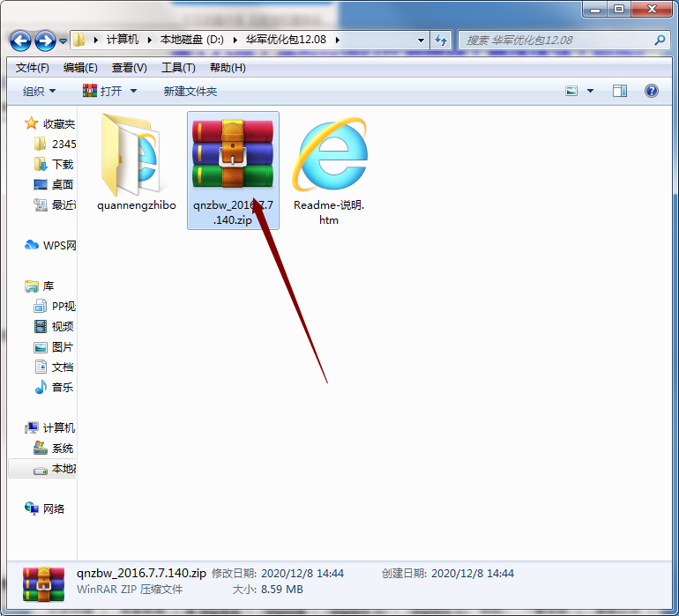Open the quannengzhibo folder
Viewport: 679px width, 616px height.
click(136, 159)
